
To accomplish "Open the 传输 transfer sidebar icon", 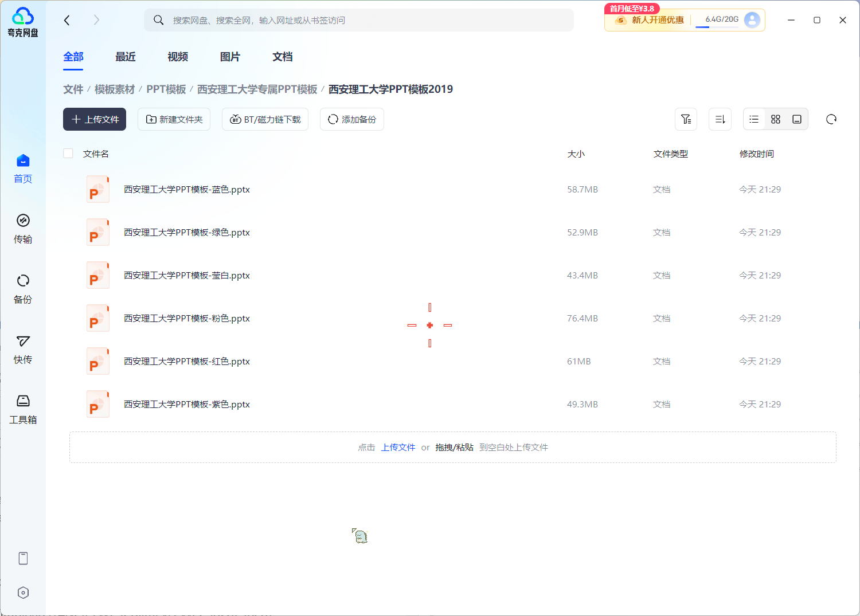I will click(x=23, y=221).
